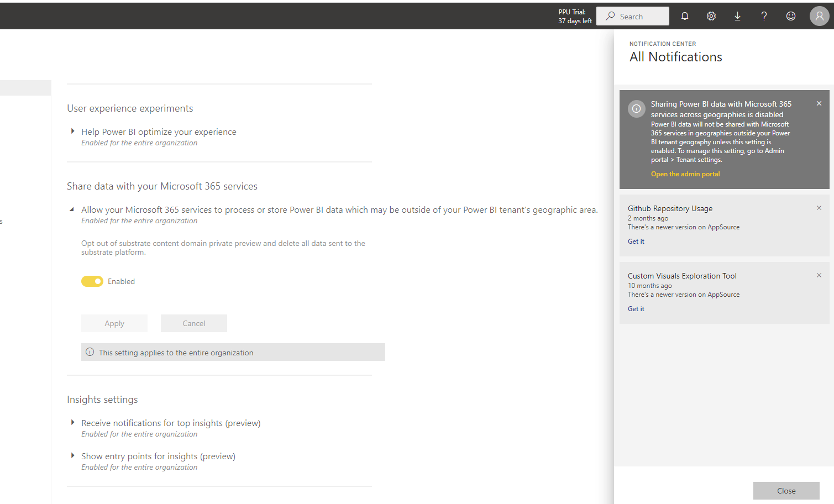Expand Receive notifications for top insights
Viewport: 834px width, 504px height.
(72, 423)
